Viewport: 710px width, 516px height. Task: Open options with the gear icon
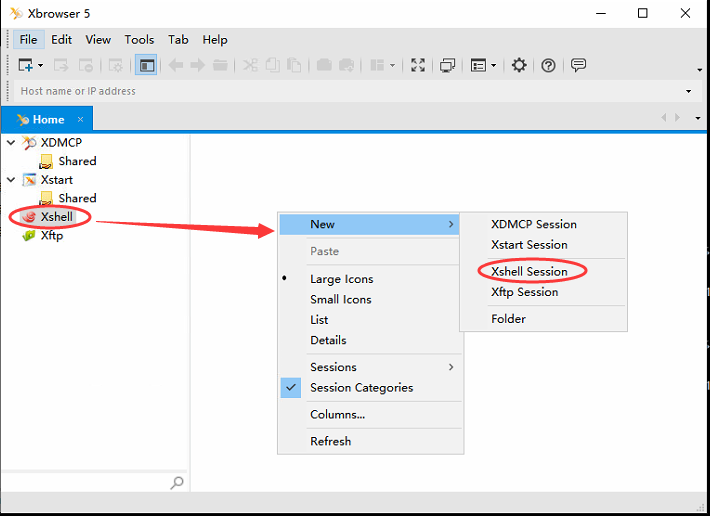coord(518,65)
